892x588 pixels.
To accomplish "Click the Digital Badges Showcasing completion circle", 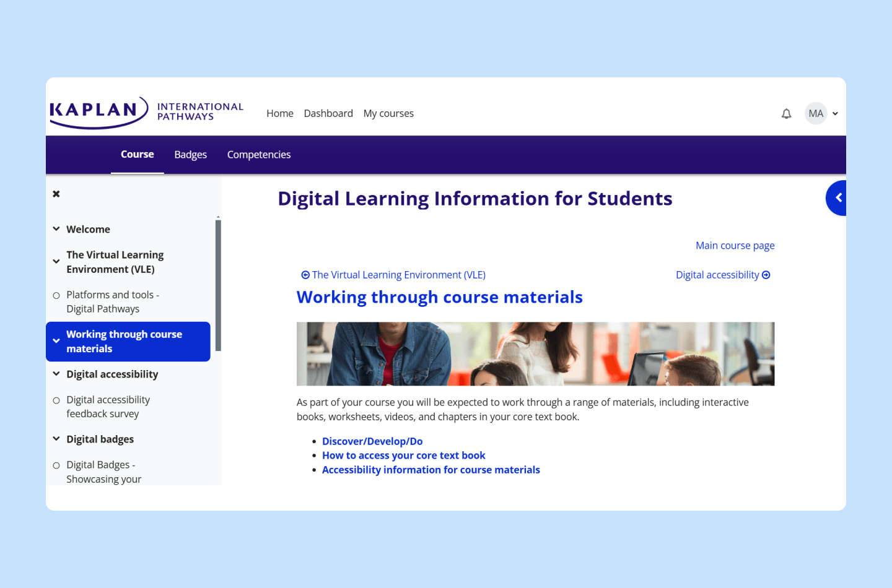I will click(56, 464).
